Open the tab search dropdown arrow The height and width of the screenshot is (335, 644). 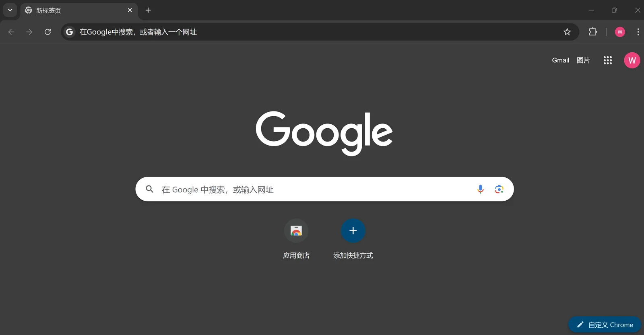10,10
